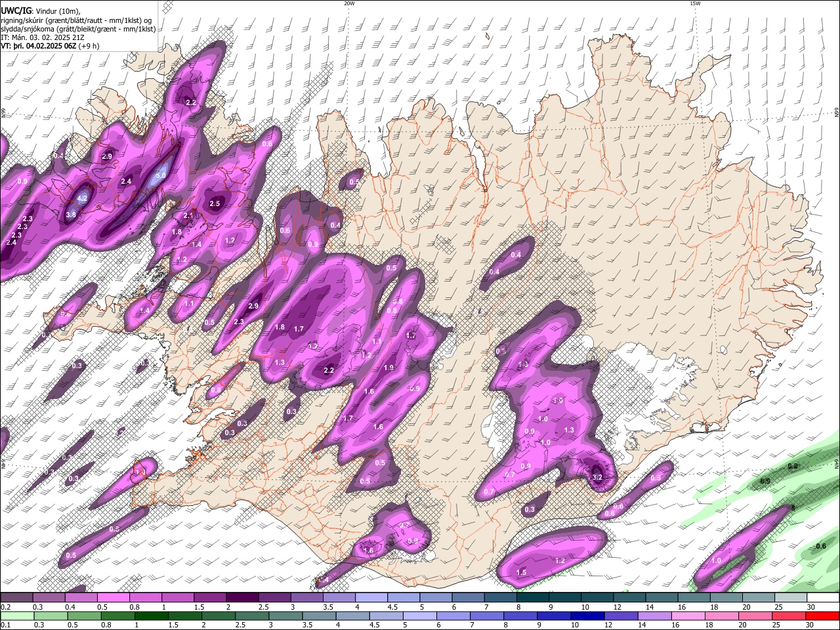Select the violet rain-scale swatch between 14 and 16
This screenshot has width=840, height=630.
click(x=655, y=616)
